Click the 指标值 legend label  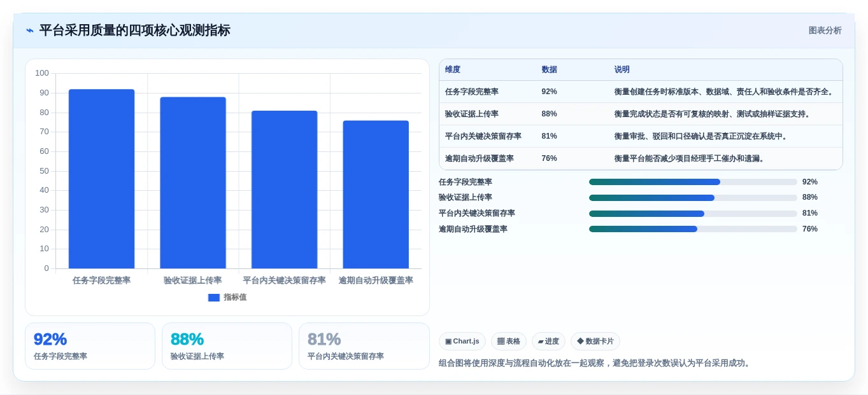[x=235, y=298]
